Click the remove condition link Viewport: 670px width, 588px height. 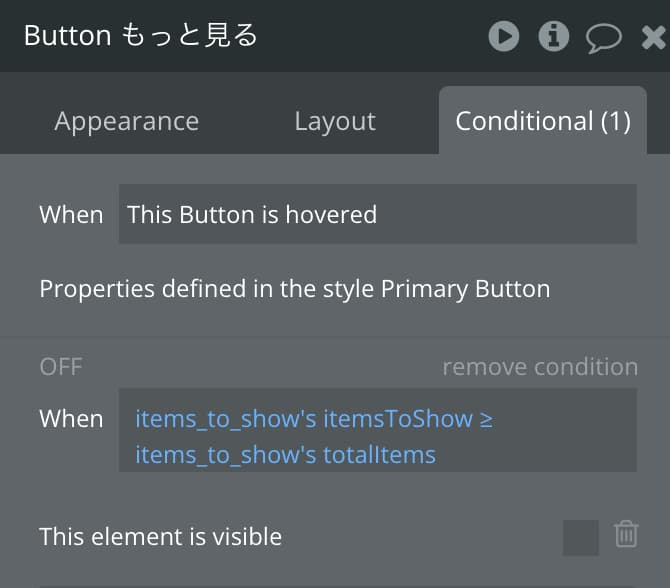(540, 367)
